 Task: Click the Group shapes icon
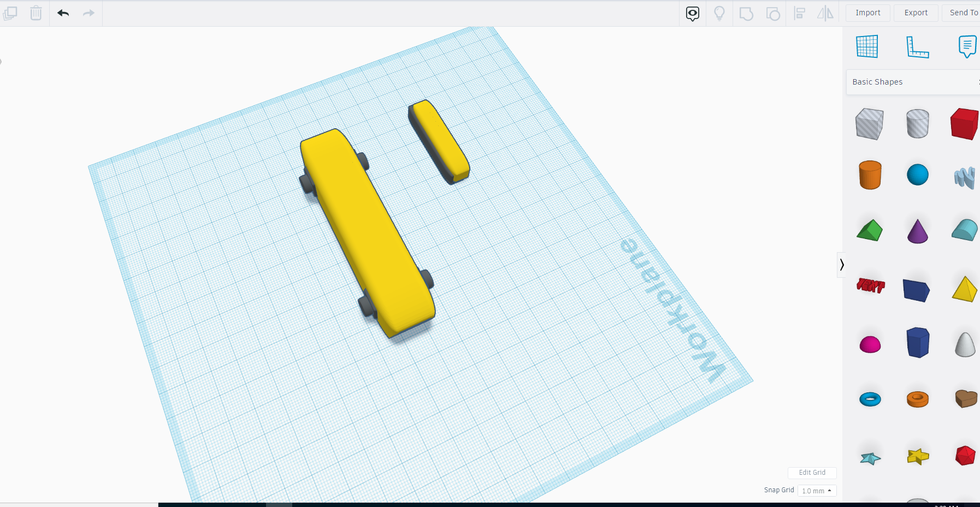746,14
